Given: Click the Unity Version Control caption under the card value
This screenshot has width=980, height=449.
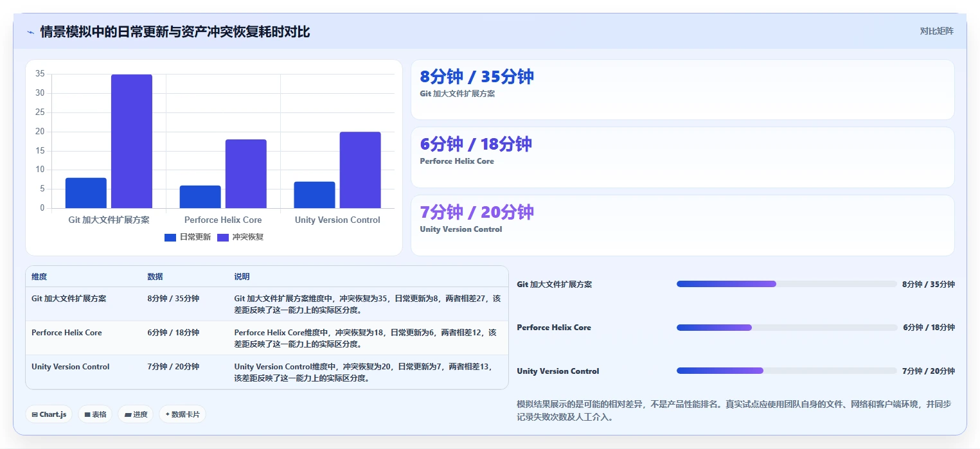Looking at the screenshot, I should pos(461,229).
